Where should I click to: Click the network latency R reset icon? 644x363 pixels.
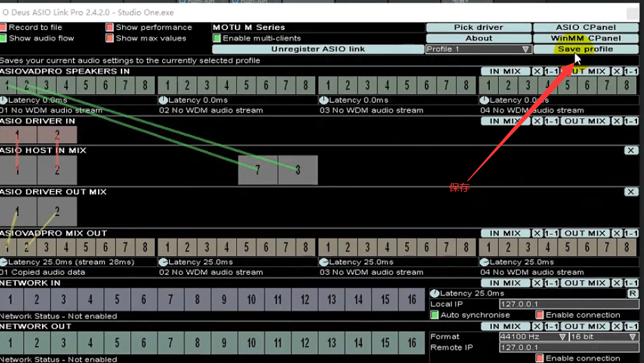tap(633, 294)
